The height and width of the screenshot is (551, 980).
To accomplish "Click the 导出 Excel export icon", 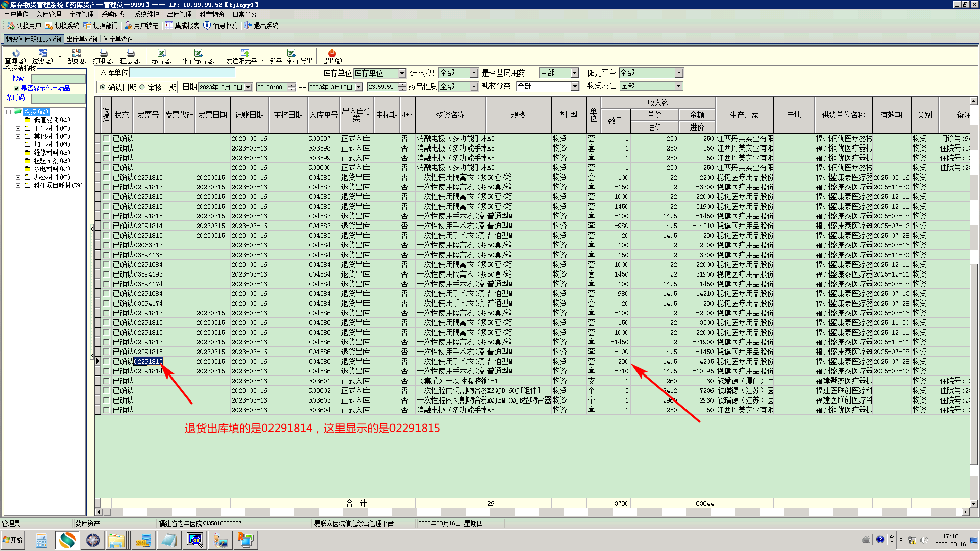I will pyautogui.click(x=161, y=54).
